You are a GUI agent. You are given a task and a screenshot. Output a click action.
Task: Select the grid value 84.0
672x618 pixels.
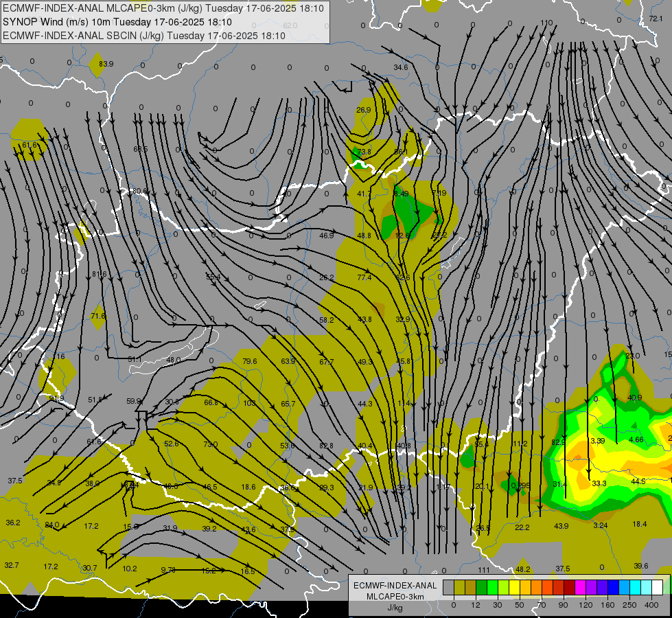pyautogui.click(x=52, y=525)
